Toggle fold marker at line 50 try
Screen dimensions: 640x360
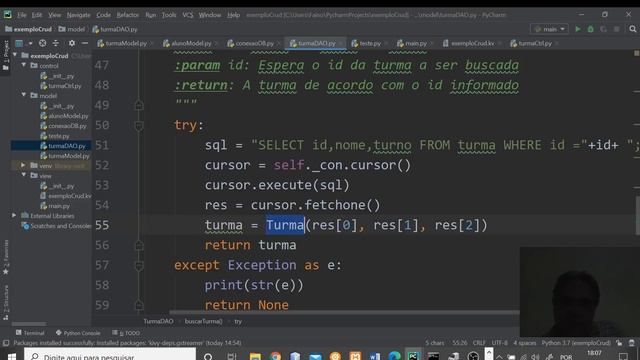pyautogui.click(x=139, y=125)
